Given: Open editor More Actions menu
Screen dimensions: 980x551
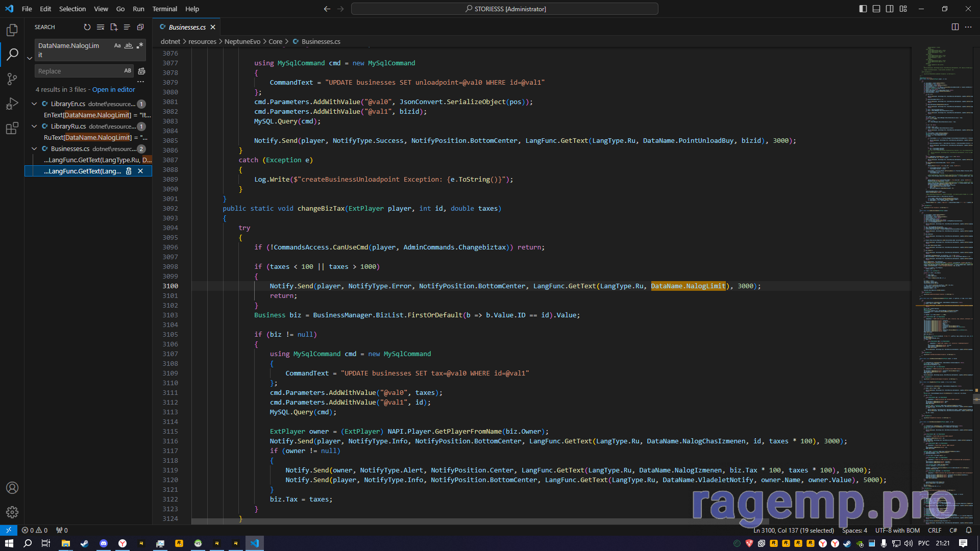Looking at the screenshot, I should tap(968, 27).
